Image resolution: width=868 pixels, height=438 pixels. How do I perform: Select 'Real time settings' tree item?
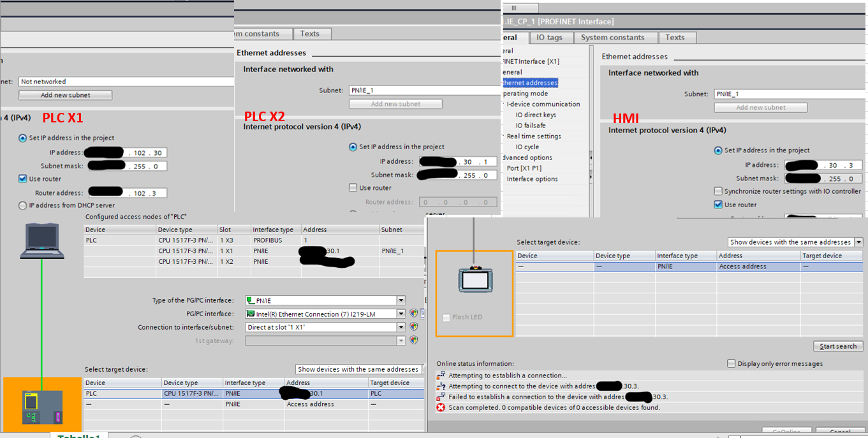[x=534, y=136]
